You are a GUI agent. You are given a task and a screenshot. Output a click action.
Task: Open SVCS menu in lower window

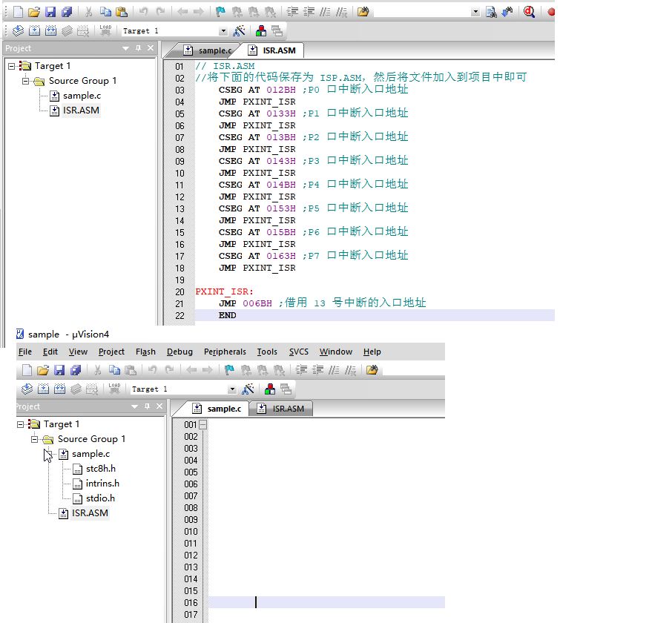[x=299, y=352]
